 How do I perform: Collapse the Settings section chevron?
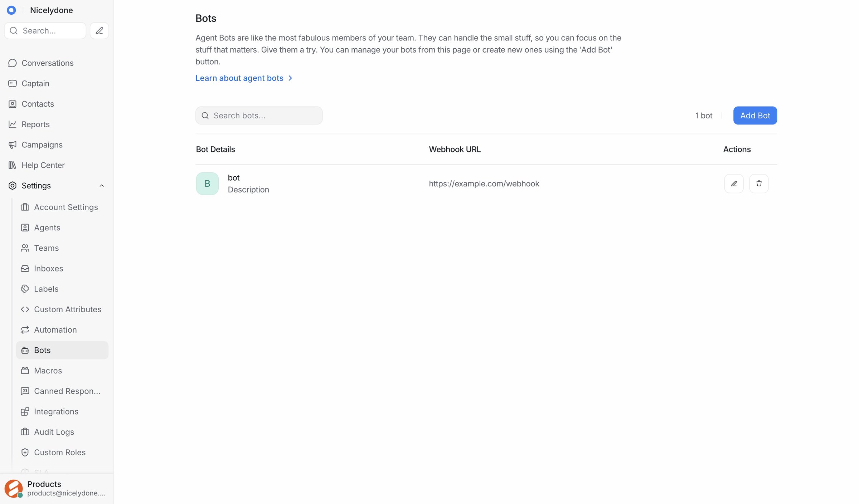(102, 186)
